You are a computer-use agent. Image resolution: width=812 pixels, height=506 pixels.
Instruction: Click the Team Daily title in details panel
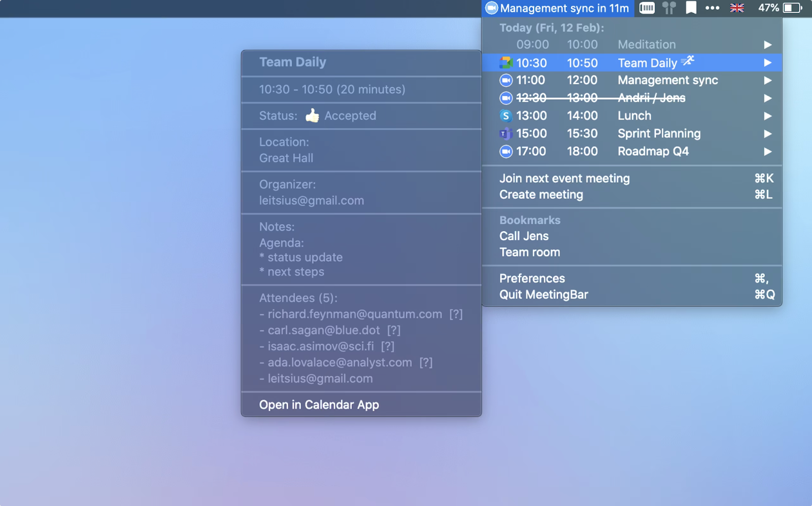coord(293,62)
